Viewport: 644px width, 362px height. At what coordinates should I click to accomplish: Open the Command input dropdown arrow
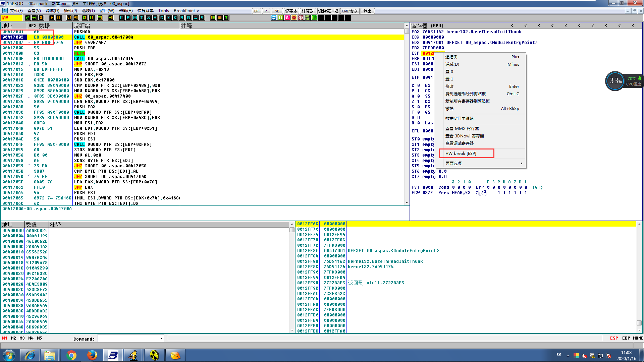tap(161, 339)
